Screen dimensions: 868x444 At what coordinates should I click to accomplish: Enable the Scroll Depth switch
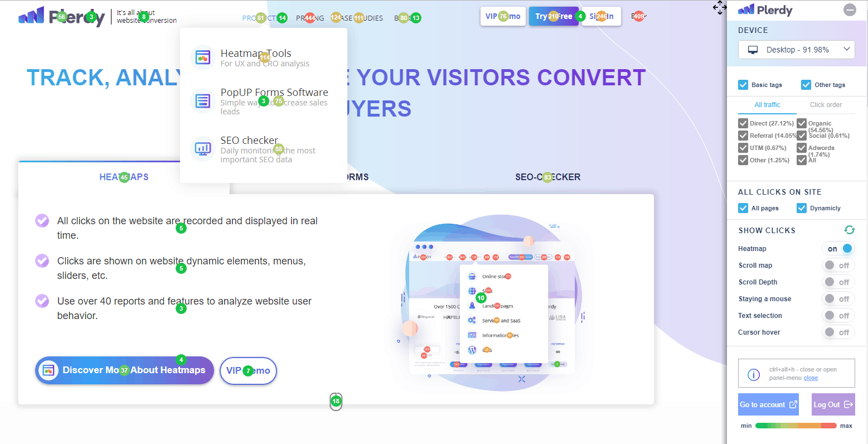(x=838, y=282)
